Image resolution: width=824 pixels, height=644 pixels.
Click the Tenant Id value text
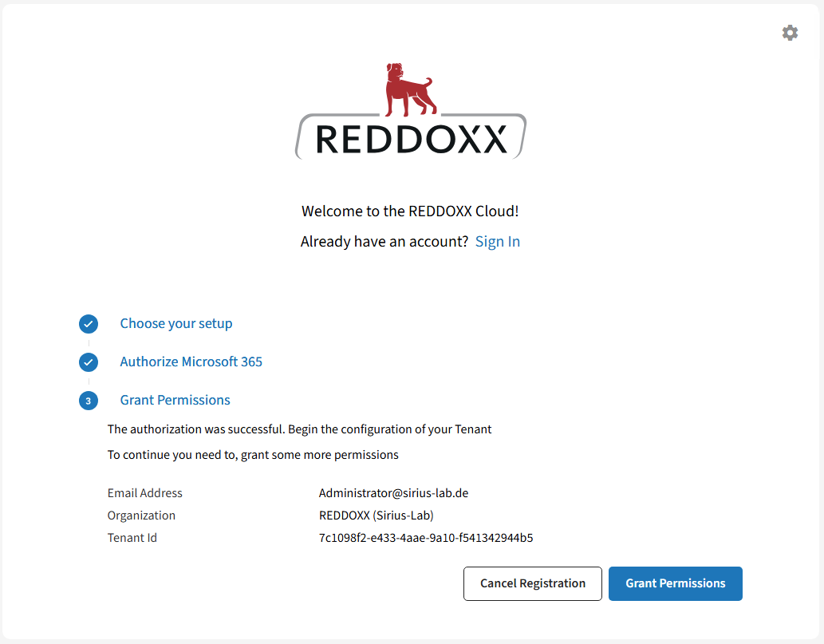pyautogui.click(x=425, y=538)
